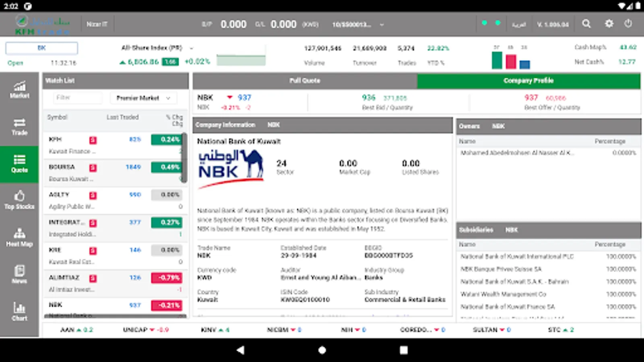Click the ALIMTIAZ -0.79% change badge
This screenshot has height=362, width=644.
(x=166, y=278)
